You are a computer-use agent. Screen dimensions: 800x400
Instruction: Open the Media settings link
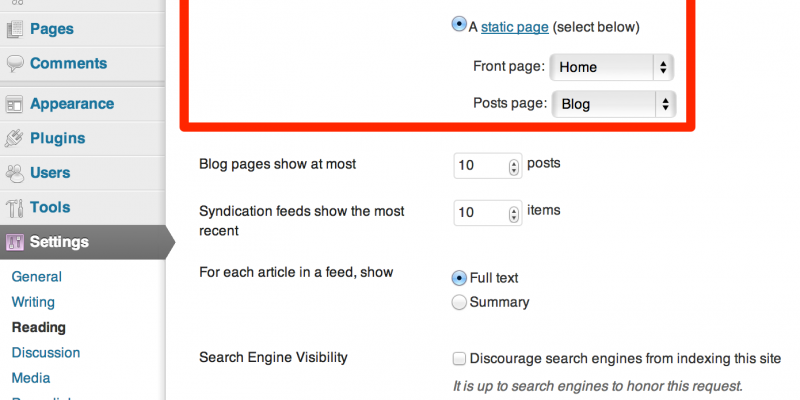point(31,377)
